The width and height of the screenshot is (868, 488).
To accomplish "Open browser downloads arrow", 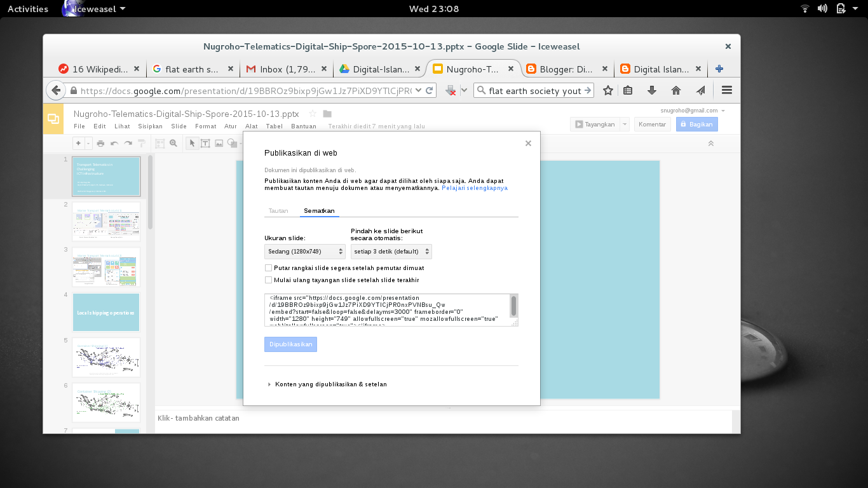I will (x=652, y=91).
